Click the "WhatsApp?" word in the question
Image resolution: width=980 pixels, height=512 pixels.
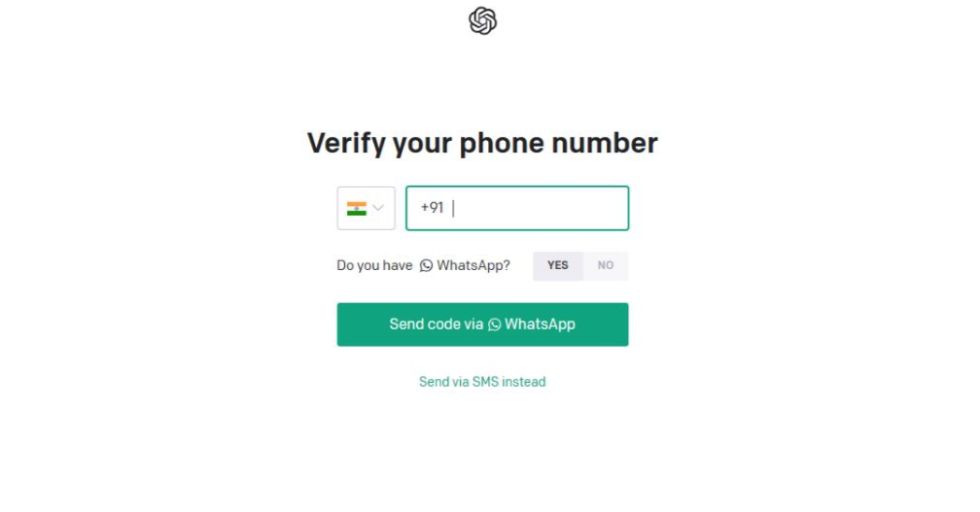click(x=473, y=265)
